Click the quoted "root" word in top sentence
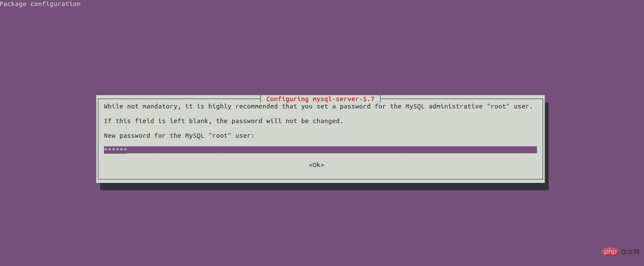 (498, 106)
